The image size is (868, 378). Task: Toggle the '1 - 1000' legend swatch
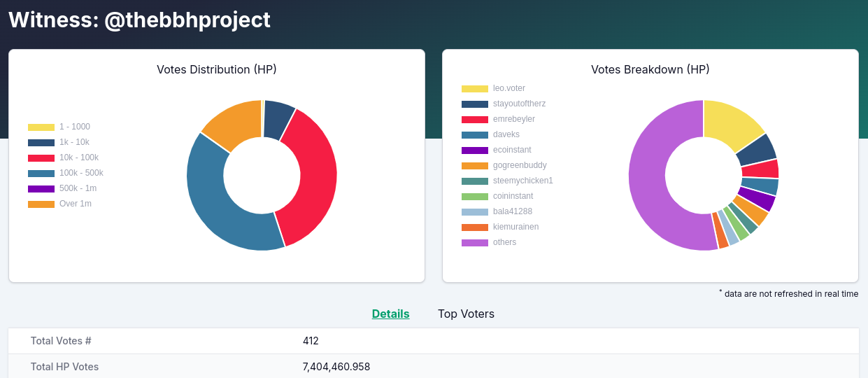pyautogui.click(x=41, y=127)
